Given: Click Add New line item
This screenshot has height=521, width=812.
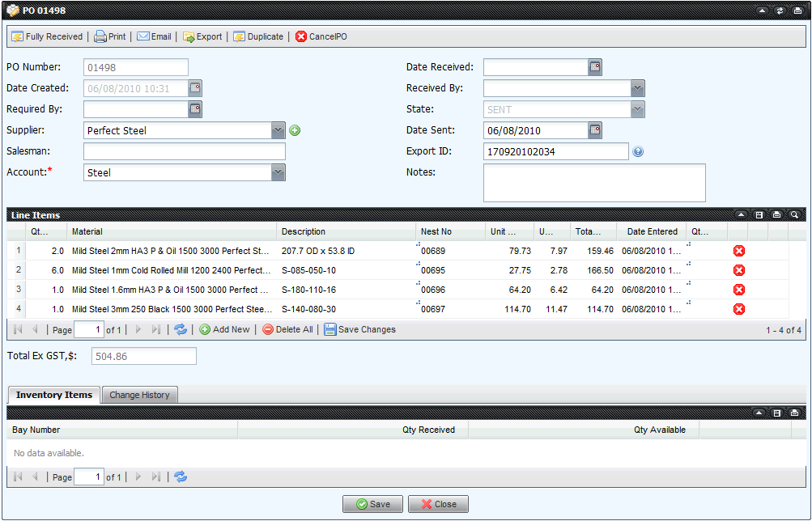Looking at the screenshot, I should (224, 329).
